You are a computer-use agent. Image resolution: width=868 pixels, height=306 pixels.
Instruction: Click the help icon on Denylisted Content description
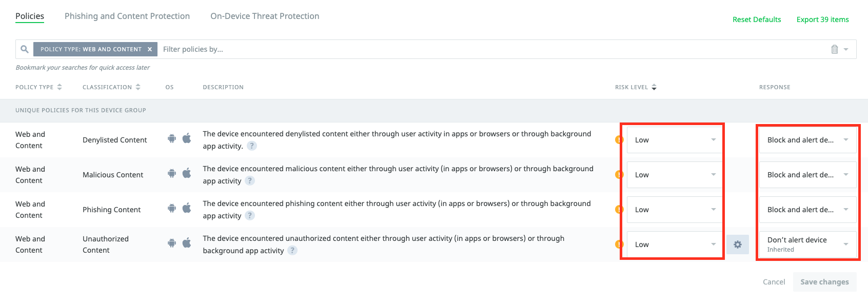click(251, 146)
